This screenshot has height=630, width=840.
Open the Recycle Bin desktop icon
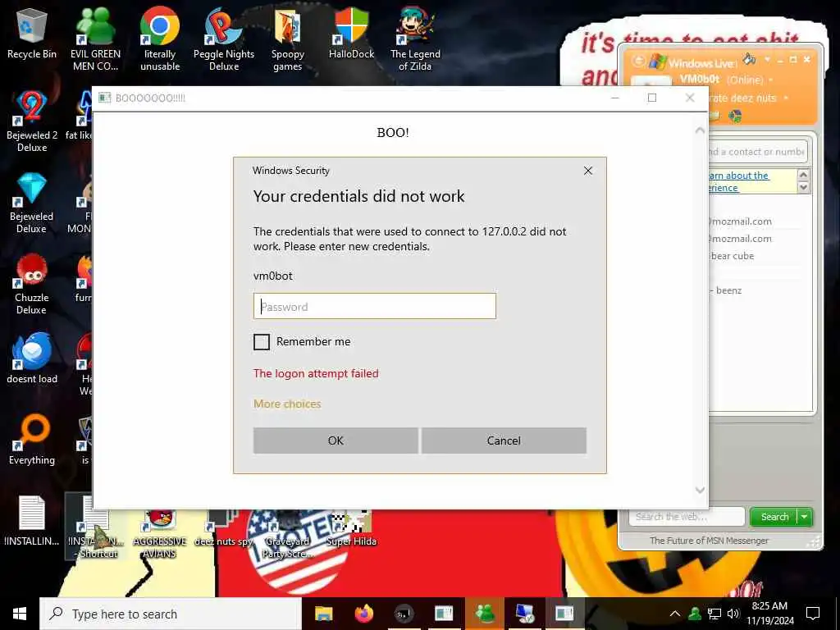tap(32, 33)
